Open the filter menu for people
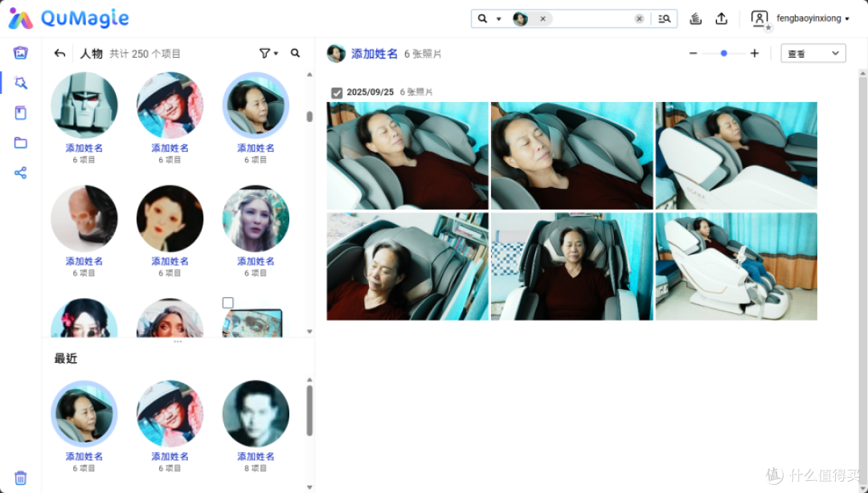Screen dimensions: 868x493 [x=268, y=53]
